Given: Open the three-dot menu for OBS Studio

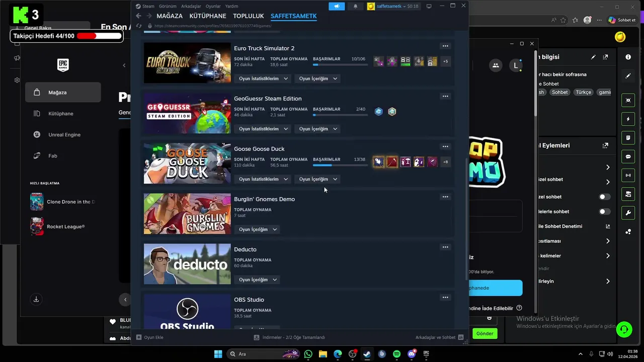Looking at the screenshot, I should pyautogui.click(x=445, y=297).
